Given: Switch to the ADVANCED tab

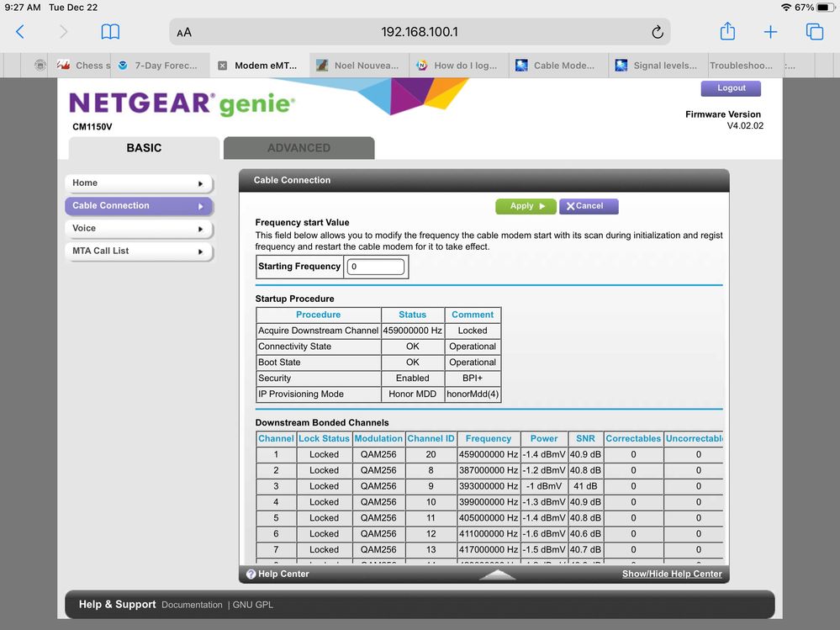Looking at the screenshot, I should 298,148.
